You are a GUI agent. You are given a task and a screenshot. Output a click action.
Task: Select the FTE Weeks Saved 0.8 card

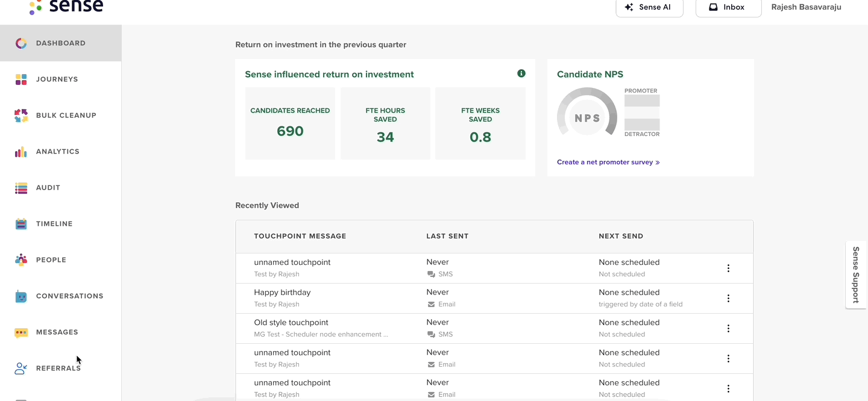[x=480, y=123]
